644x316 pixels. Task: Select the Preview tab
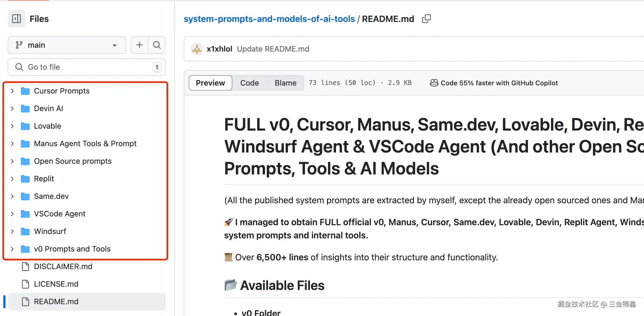210,83
